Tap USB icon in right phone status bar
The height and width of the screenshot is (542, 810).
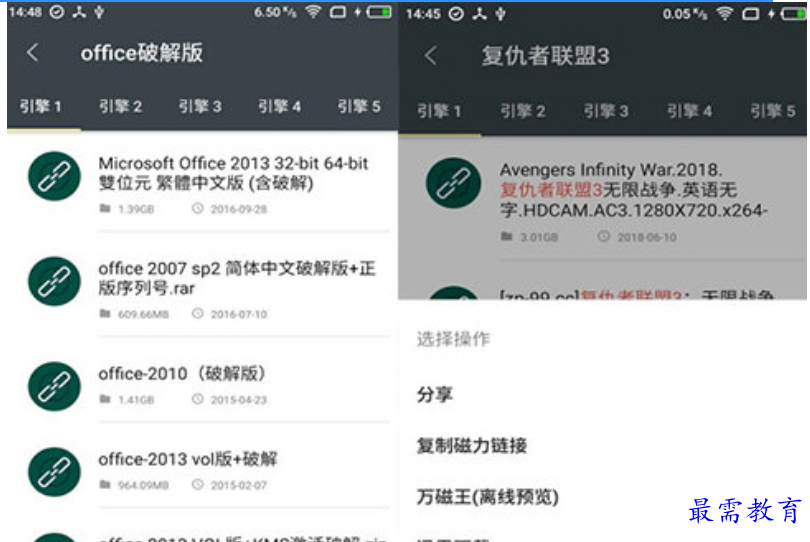click(501, 14)
